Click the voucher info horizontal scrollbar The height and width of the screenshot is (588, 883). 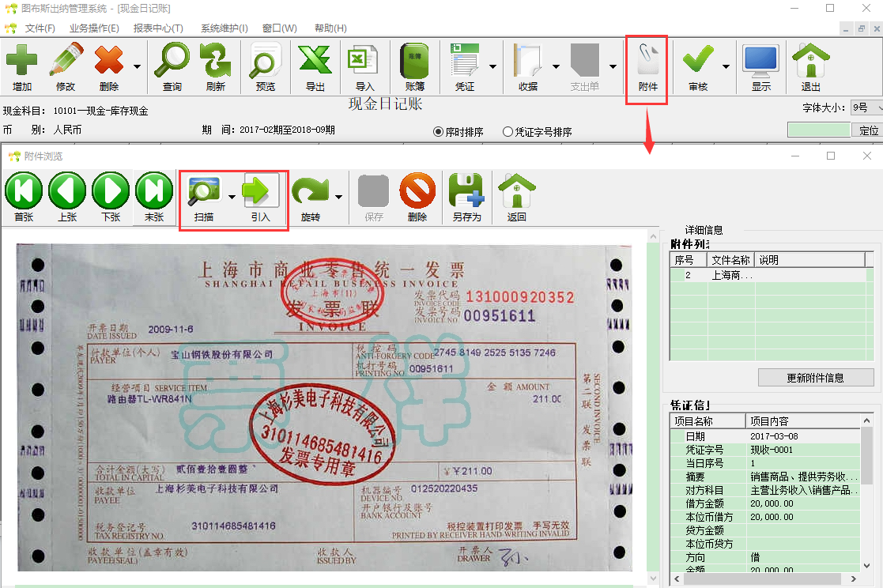pos(765,579)
